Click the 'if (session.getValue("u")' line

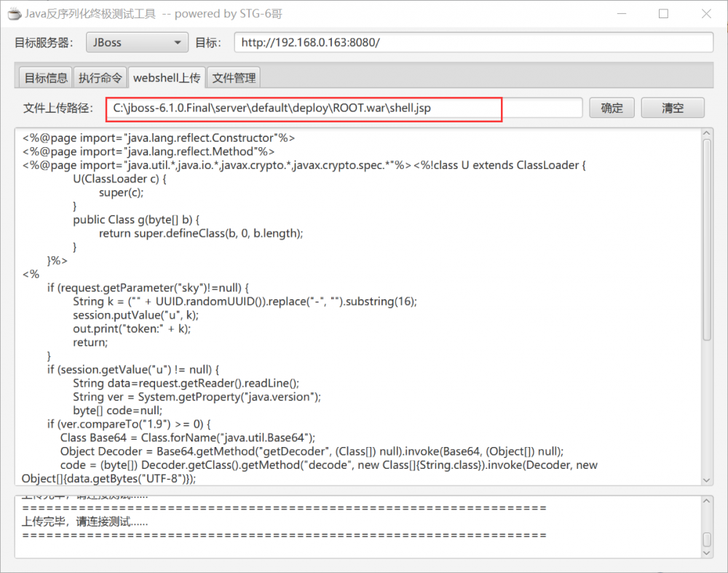[132, 370]
